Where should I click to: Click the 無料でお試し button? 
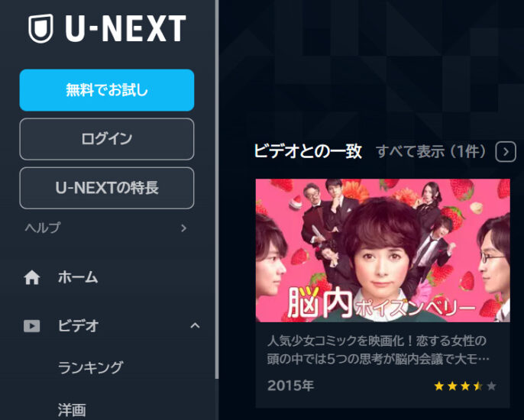107,90
